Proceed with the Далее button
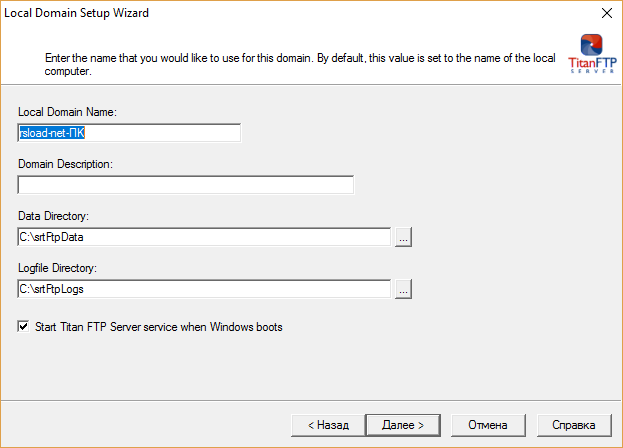 (x=402, y=425)
